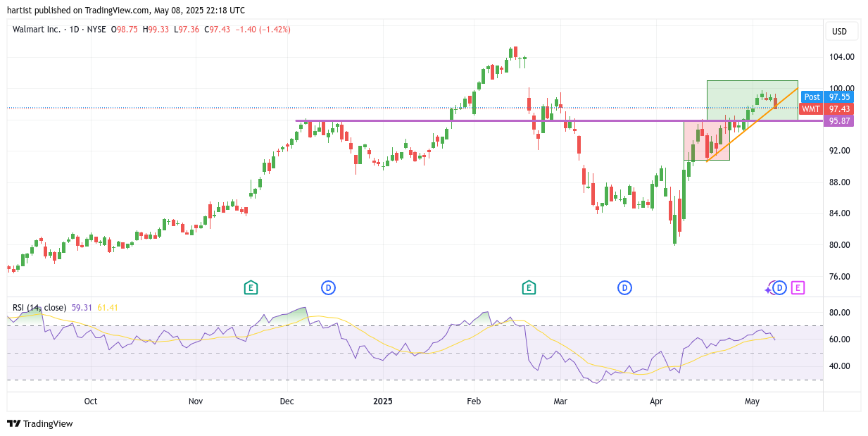Click the 104.00 price axis label

pos(842,57)
